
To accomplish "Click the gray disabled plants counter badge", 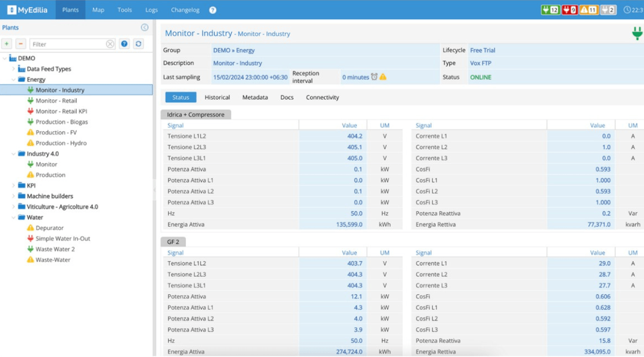I will click(x=608, y=10).
